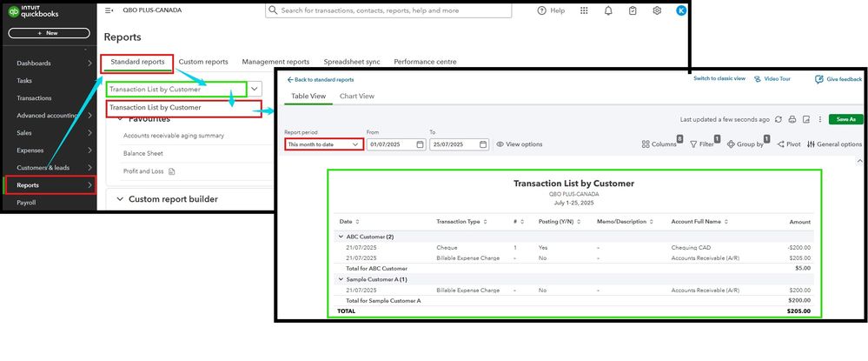Select the Table View tab
This screenshot has height=361, width=868.
(308, 96)
